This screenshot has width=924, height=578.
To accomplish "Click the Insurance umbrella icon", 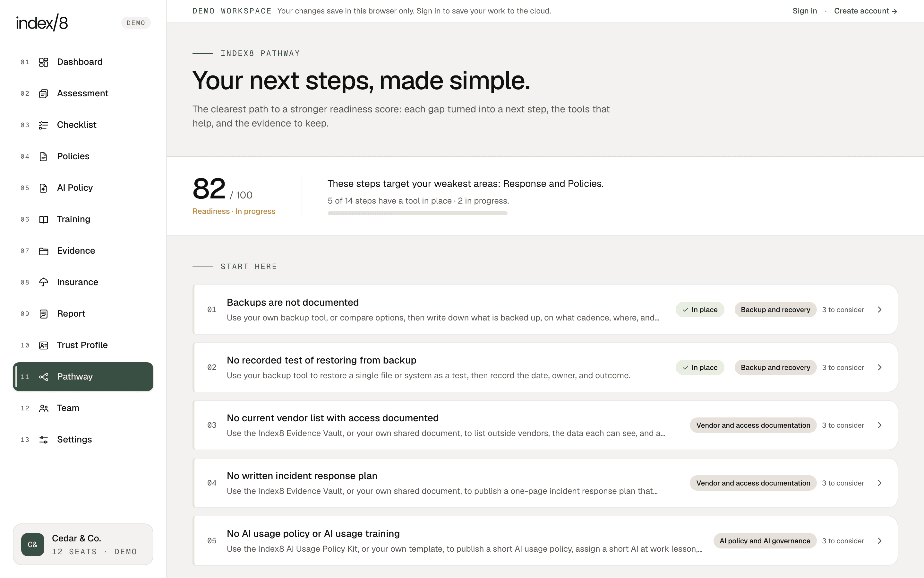I will [44, 283].
